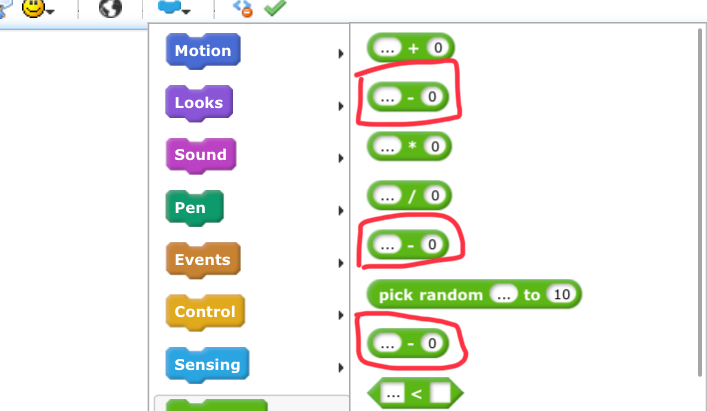Open the globe language icon
Image resolution: width=707 pixels, height=411 pixels.
click(110, 7)
